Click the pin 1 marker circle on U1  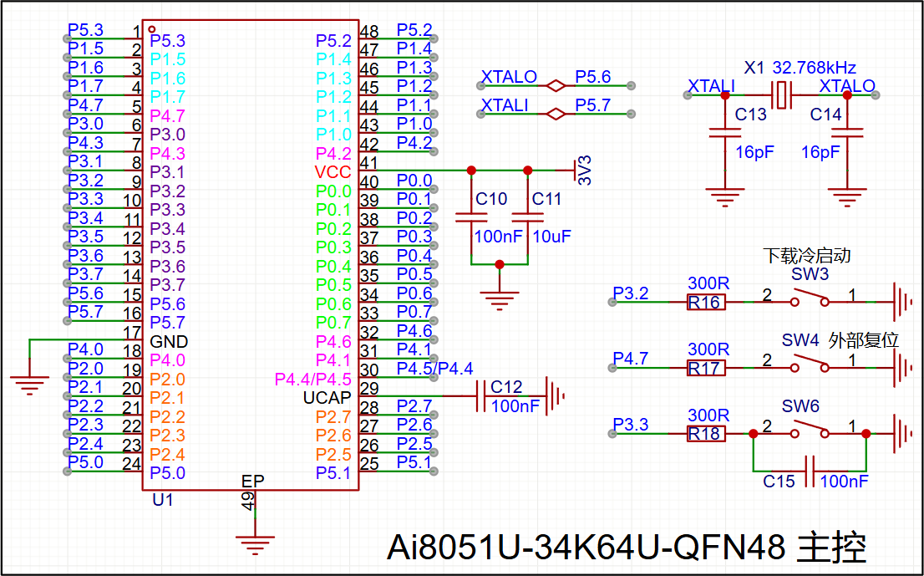[152, 28]
